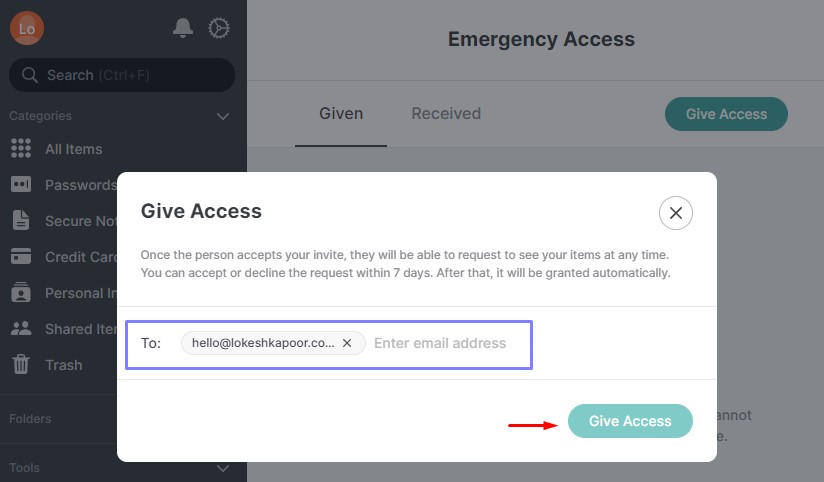Confirm with dialog Give Access button
Viewport: 824px width, 482px height.
[x=630, y=421]
